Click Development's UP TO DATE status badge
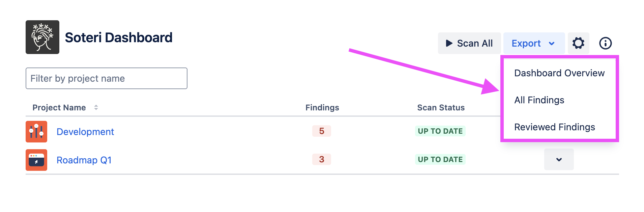This screenshot has width=644, height=212. pos(440,131)
